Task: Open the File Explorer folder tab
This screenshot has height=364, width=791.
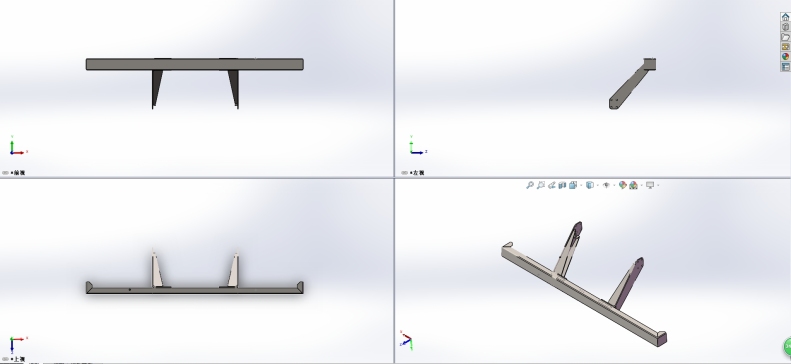Action: click(785, 37)
